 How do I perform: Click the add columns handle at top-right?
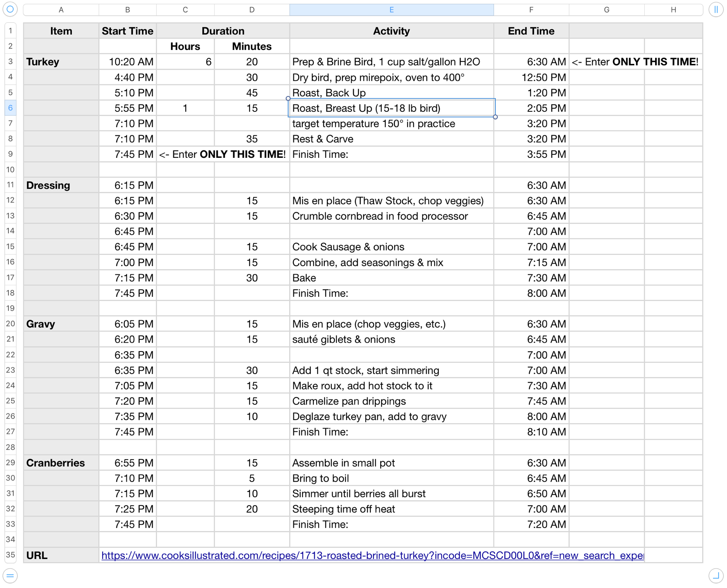point(716,9)
